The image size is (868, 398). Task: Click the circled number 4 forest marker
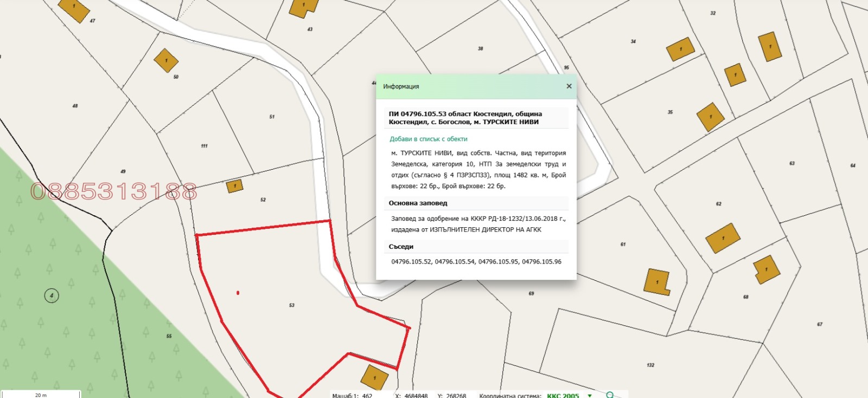pyautogui.click(x=52, y=296)
